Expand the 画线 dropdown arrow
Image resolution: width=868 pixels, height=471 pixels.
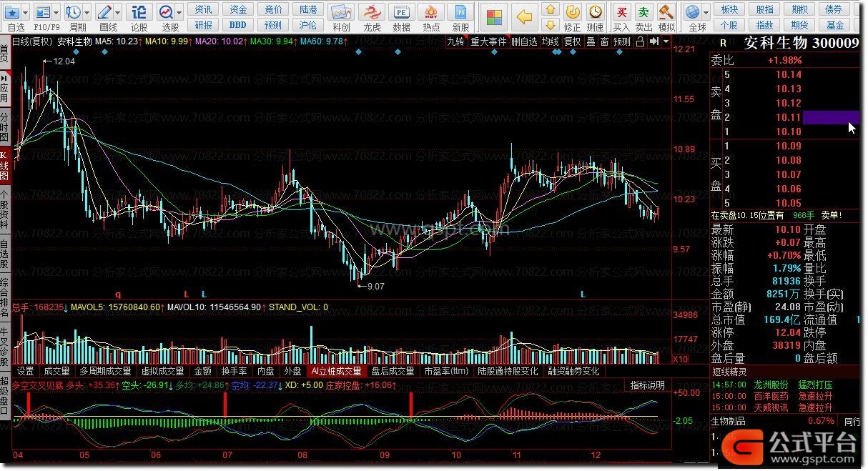point(118,12)
